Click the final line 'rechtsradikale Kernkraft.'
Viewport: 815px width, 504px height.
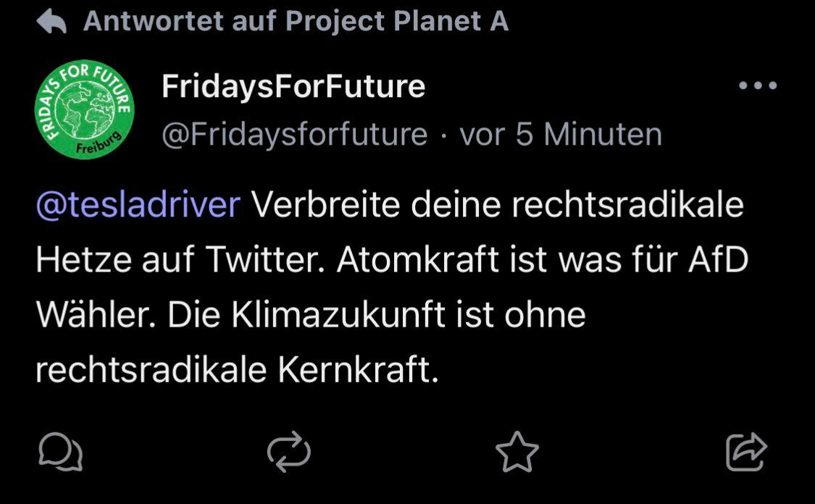click(x=237, y=371)
